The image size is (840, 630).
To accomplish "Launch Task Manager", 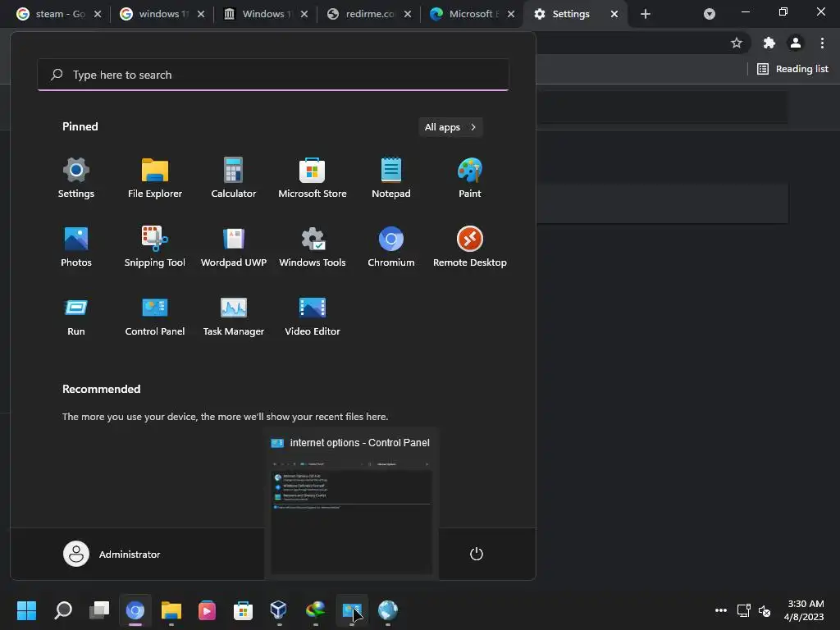I will [234, 316].
